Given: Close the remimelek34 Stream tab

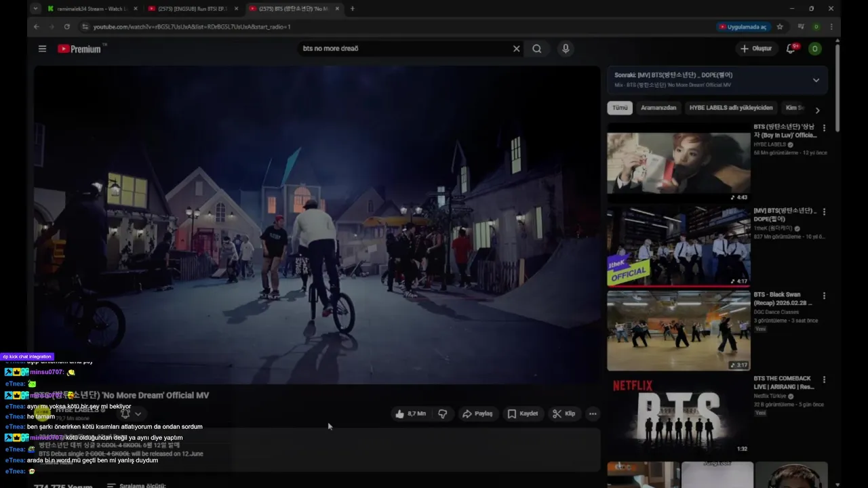Looking at the screenshot, I should click(x=135, y=9).
